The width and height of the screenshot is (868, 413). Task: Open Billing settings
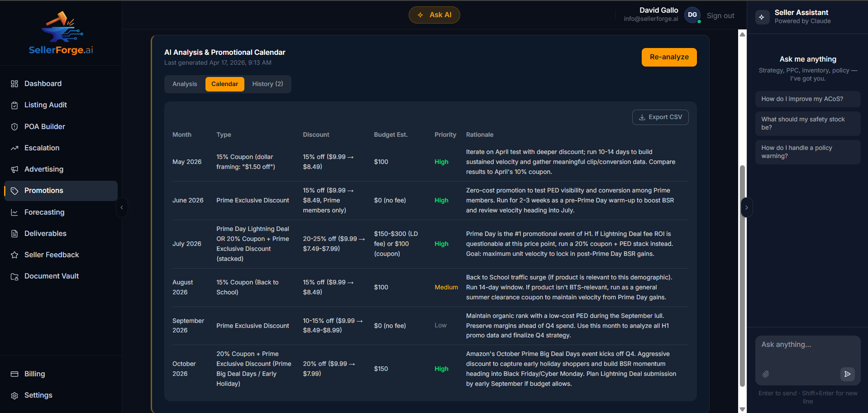(x=34, y=374)
